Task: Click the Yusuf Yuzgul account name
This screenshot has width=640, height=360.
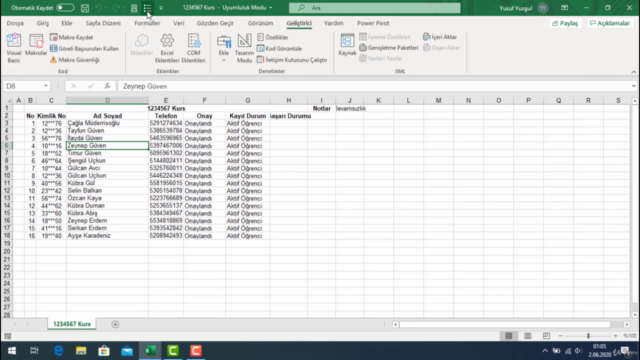Action: click(516, 8)
